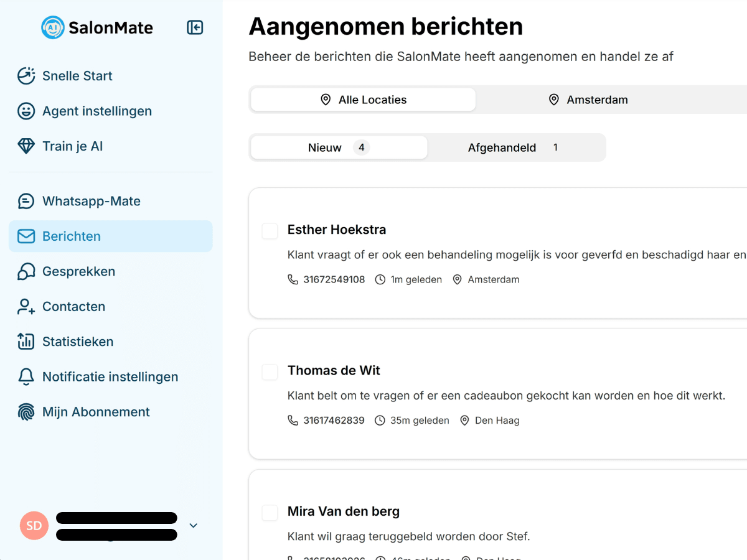
Task: Check the checkbox for Esther Hoekstra's message
Action: tap(270, 230)
